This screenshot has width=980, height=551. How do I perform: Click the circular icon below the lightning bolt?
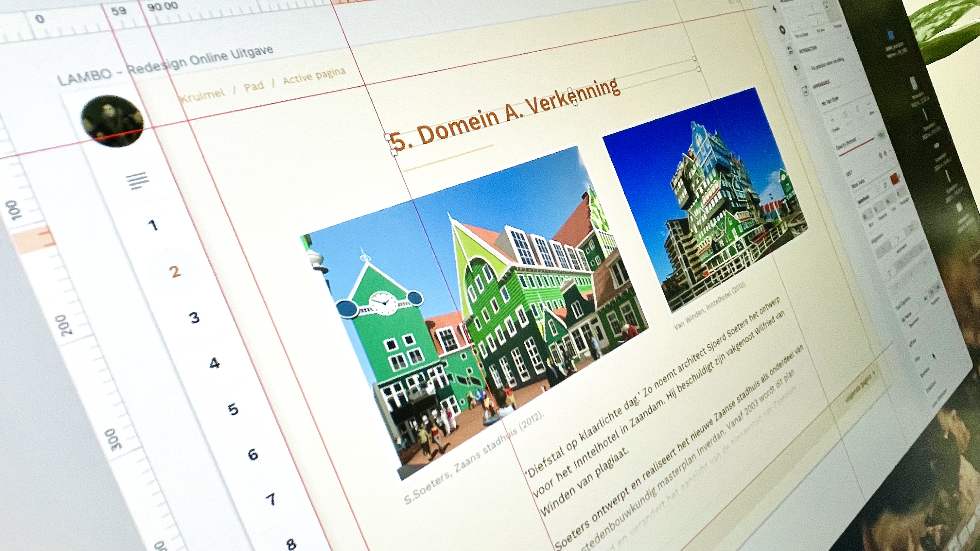tap(782, 30)
